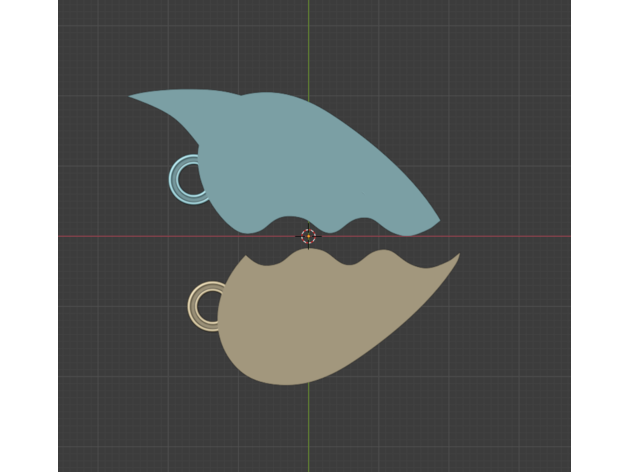Click the right pointed tip of tan shape
The height and width of the screenshot is (472, 628).
coord(457,256)
